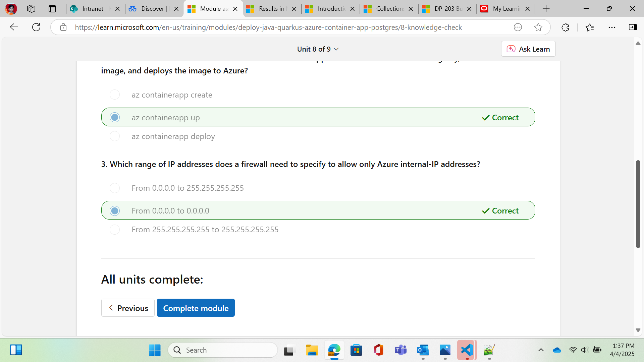
Task: Click the Wi-Fi icon in the system tray
Action: [573, 350]
